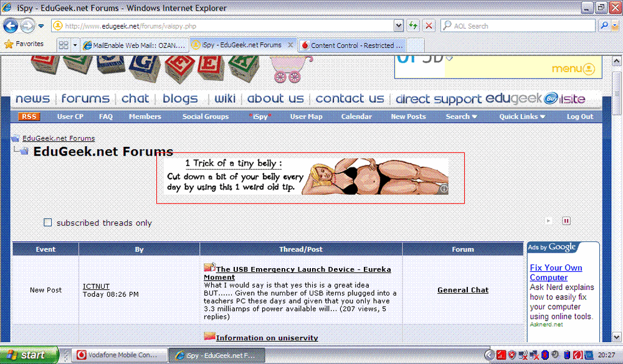Switch to Vodafone Mobile Connect taskbar item
This screenshot has width=623, height=364.
118,355
